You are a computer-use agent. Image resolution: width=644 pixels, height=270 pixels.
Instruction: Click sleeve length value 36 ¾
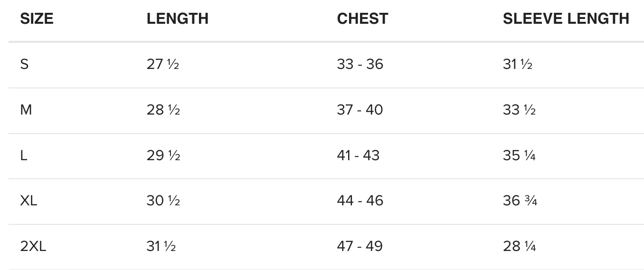click(520, 201)
